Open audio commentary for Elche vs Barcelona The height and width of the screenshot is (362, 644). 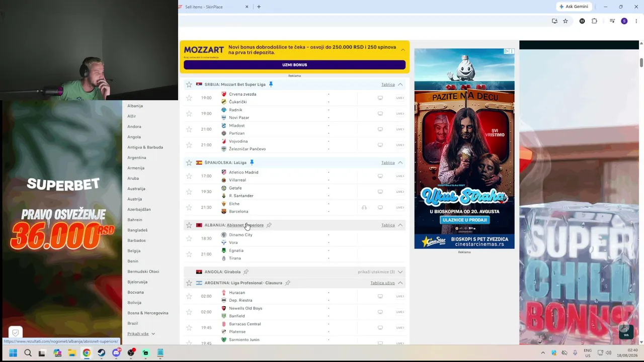click(364, 208)
